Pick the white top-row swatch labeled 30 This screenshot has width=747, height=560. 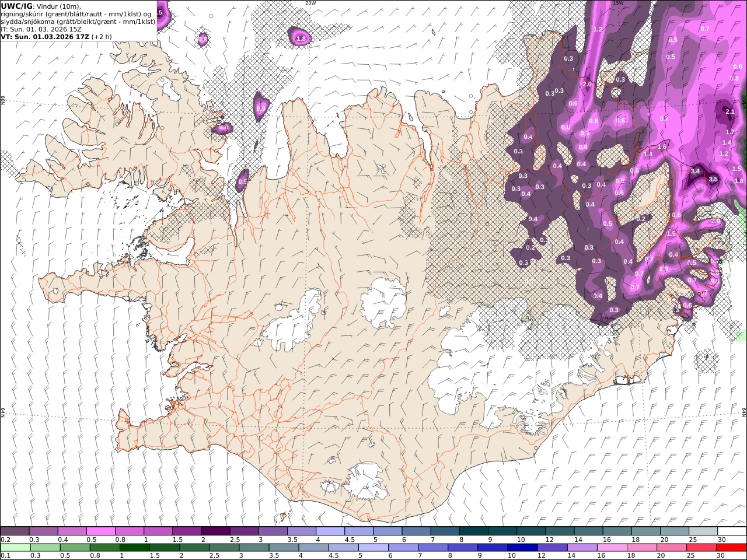pyautogui.click(x=731, y=531)
